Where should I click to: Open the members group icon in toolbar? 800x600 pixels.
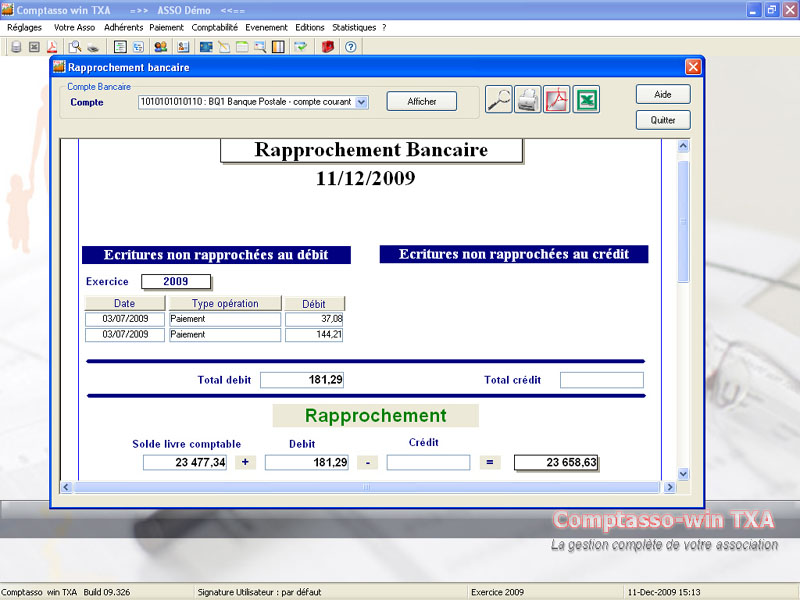160,47
